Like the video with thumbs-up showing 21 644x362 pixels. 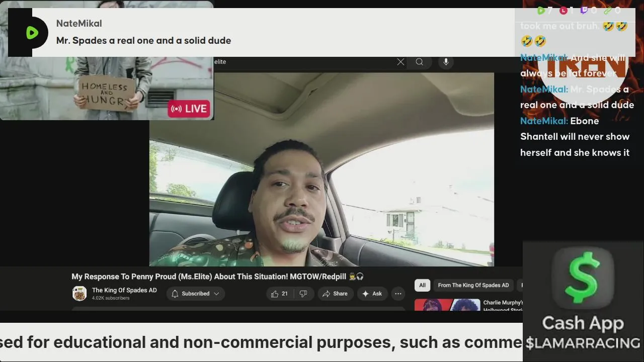click(279, 294)
